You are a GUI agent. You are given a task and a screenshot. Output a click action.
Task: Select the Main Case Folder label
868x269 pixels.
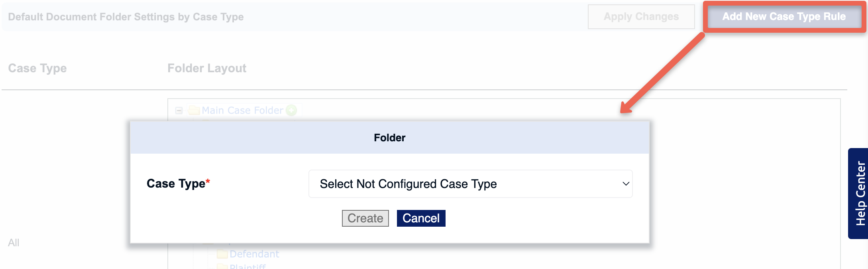click(242, 110)
